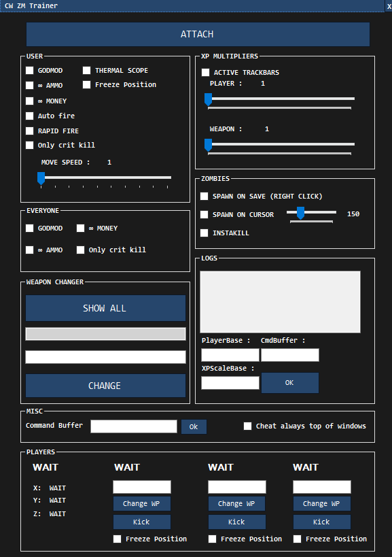Focus the Command Buffer input field

[x=134, y=426]
